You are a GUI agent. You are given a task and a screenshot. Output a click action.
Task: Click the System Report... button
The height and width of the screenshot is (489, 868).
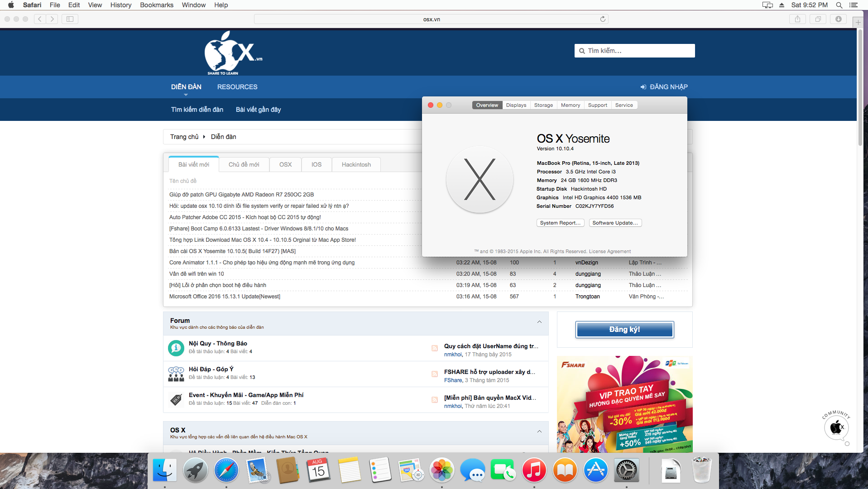560,223
